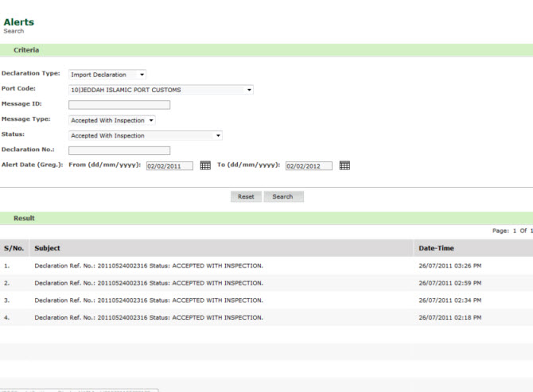533x392 pixels.
Task: Click the To date field showing 02/02/2012
Action: 309,166
